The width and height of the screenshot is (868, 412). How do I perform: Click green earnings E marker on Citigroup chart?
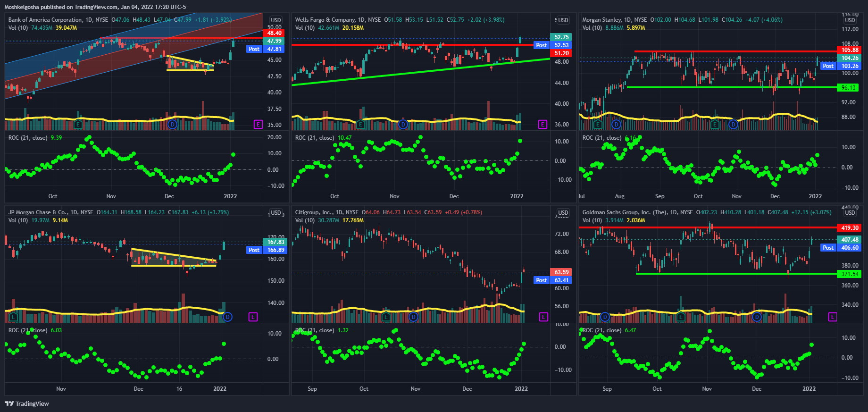coord(386,317)
